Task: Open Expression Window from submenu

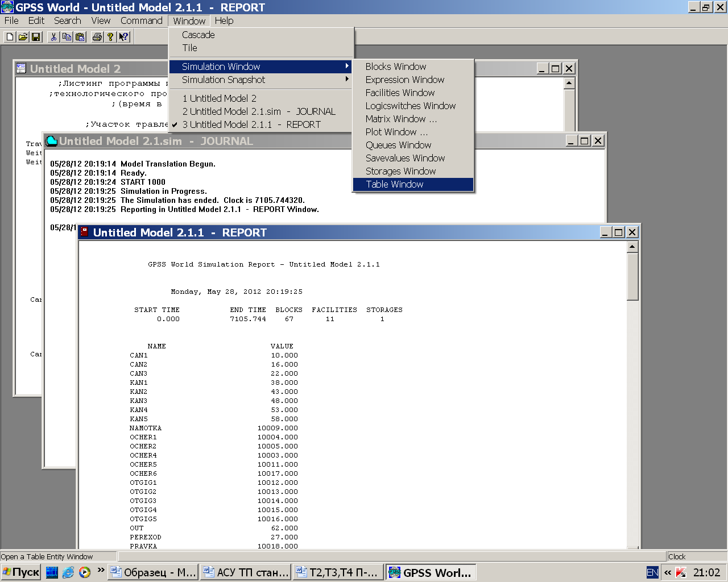Action: click(x=413, y=80)
